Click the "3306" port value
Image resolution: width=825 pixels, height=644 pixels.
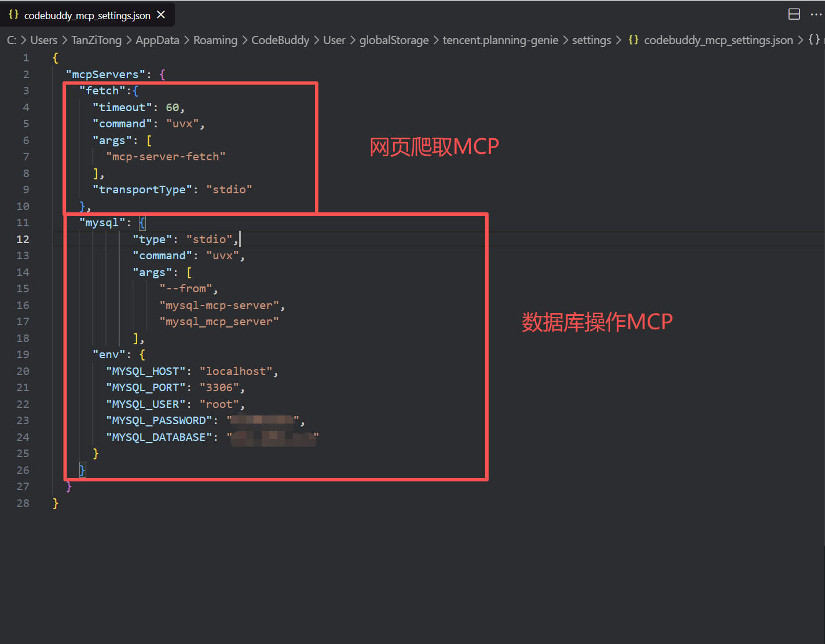pyautogui.click(x=219, y=387)
